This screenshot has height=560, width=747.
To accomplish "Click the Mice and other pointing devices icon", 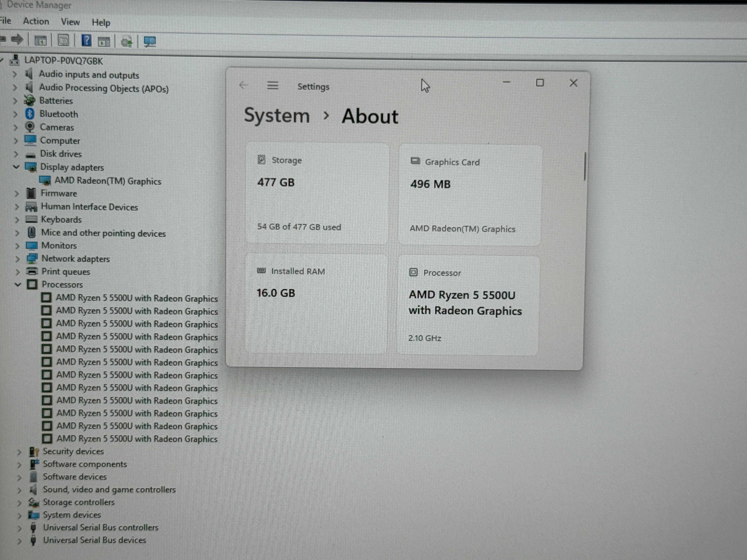I will click(32, 232).
